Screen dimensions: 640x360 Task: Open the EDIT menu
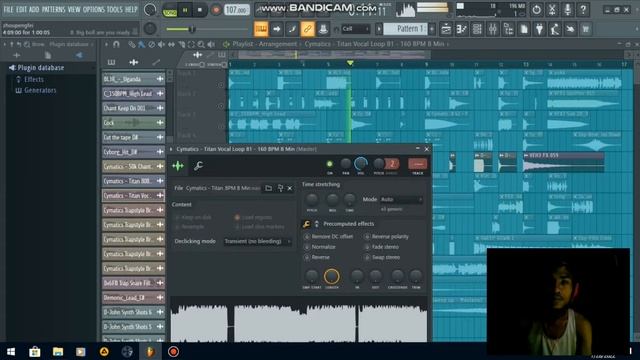[21, 9]
